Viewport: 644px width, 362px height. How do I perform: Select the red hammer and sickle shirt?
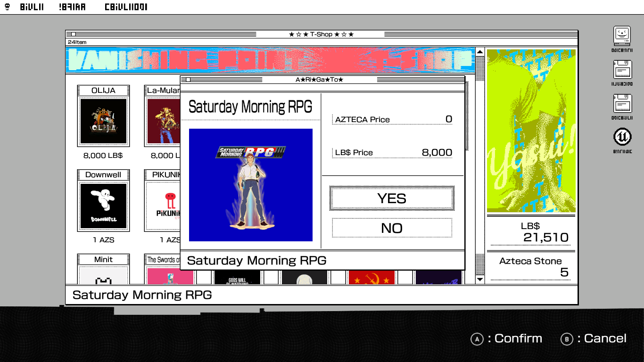pyautogui.click(x=372, y=278)
